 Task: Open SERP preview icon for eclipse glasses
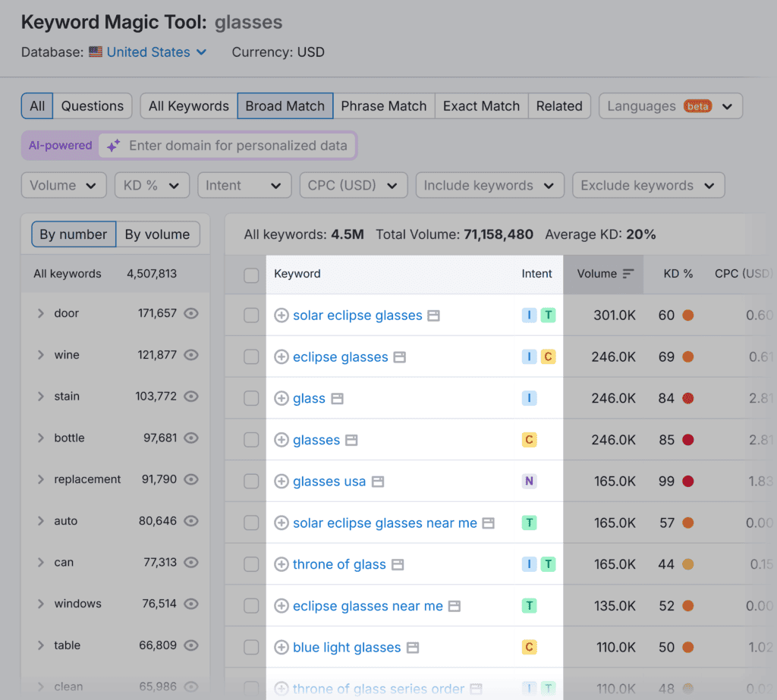point(400,357)
